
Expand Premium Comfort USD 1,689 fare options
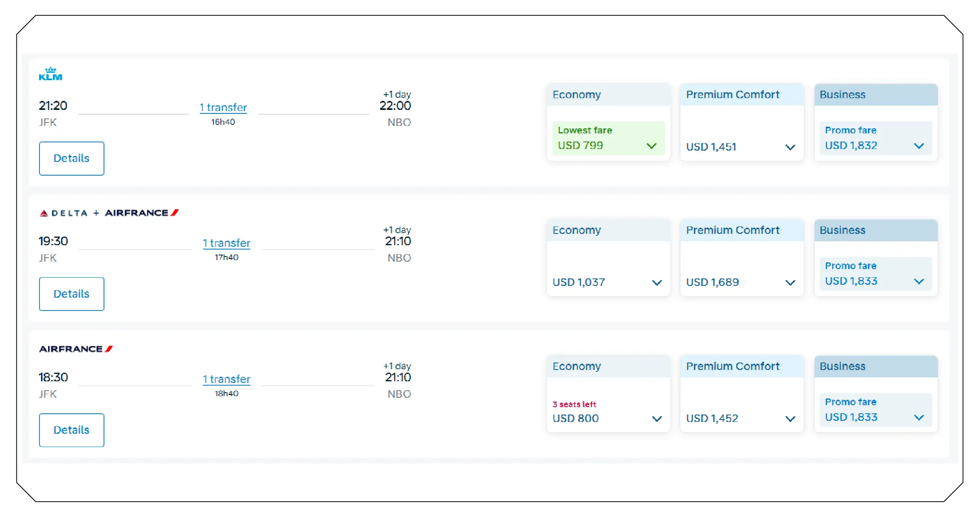(790, 282)
